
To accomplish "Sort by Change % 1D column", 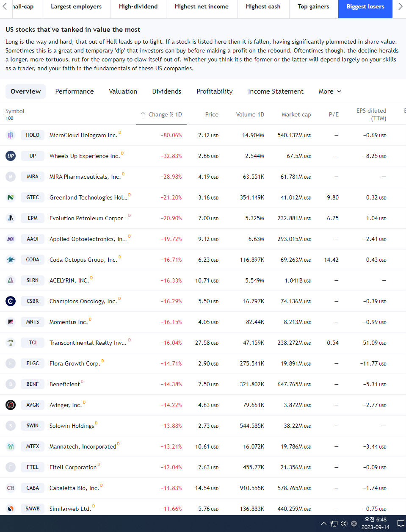I will coord(161,114).
